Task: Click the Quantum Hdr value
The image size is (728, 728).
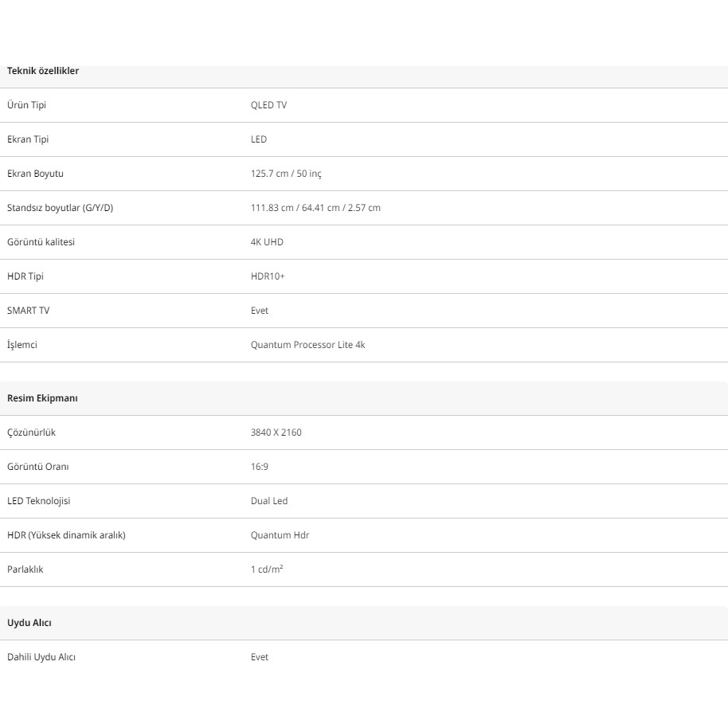Action: click(280, 535)
